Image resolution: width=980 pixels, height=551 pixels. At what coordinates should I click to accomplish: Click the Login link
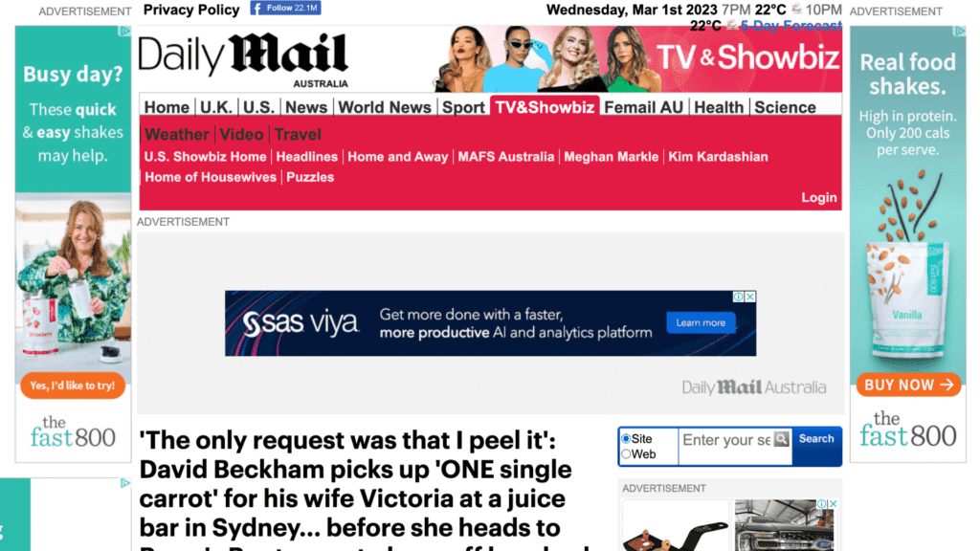819,197
